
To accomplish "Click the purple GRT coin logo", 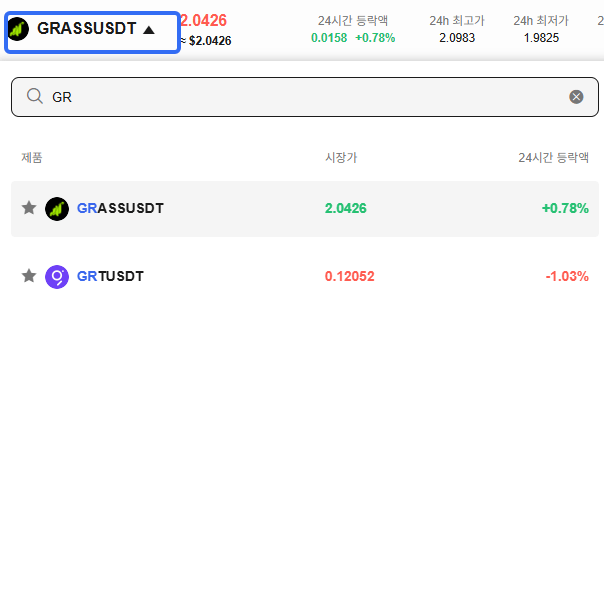I will coord(57,277).
